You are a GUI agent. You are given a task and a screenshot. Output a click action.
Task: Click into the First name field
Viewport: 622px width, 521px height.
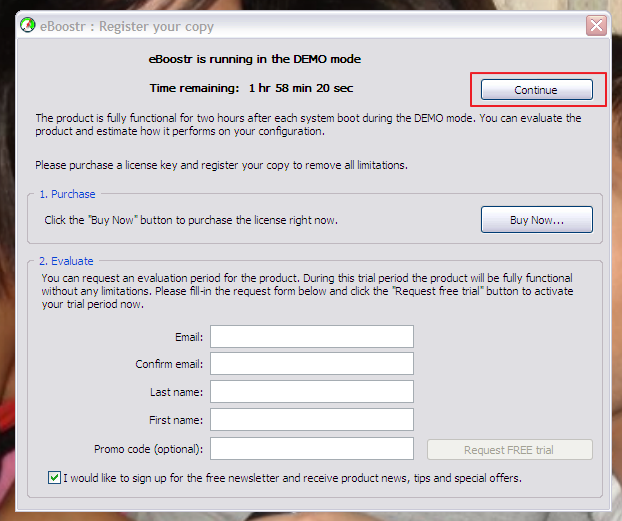tap(312, 419)
